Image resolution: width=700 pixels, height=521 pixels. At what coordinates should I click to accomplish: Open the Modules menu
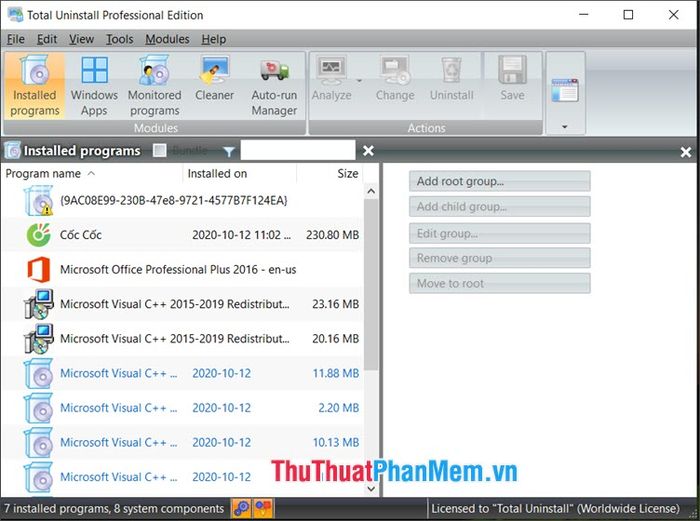click(167, 39)
